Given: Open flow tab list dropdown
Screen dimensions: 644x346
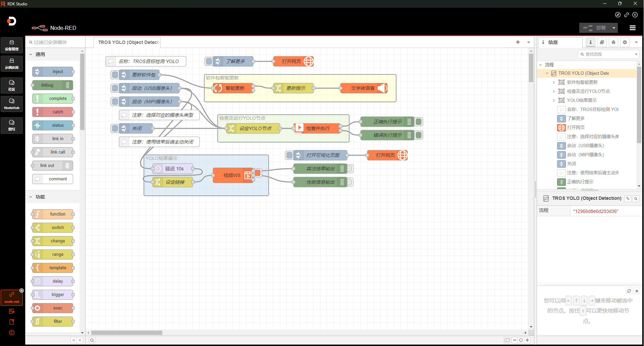Looking at the screenshot, I should 529,42.
